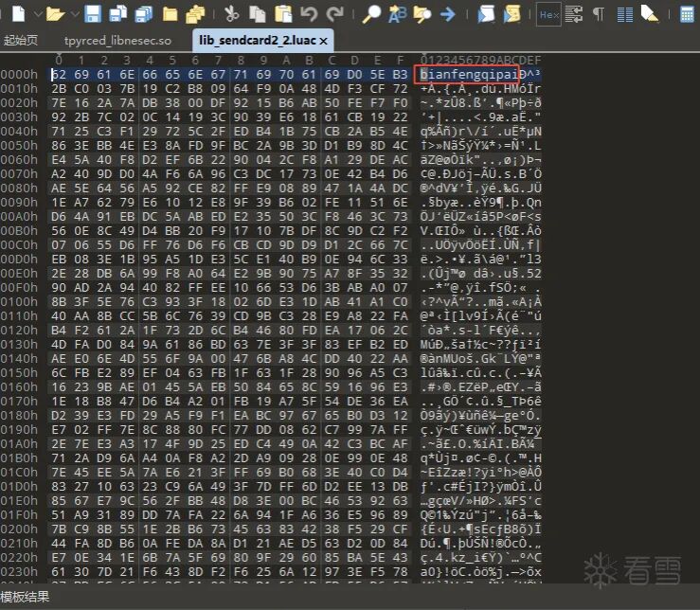Open Find with the magnifier icon

pos(371,14)
